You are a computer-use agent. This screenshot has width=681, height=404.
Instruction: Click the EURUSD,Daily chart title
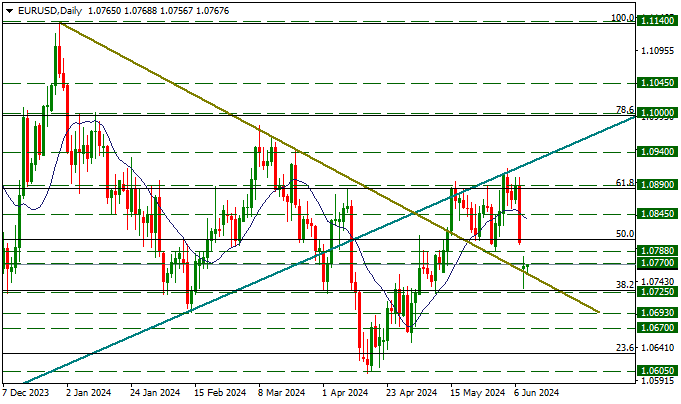click(x=50, y=11)
